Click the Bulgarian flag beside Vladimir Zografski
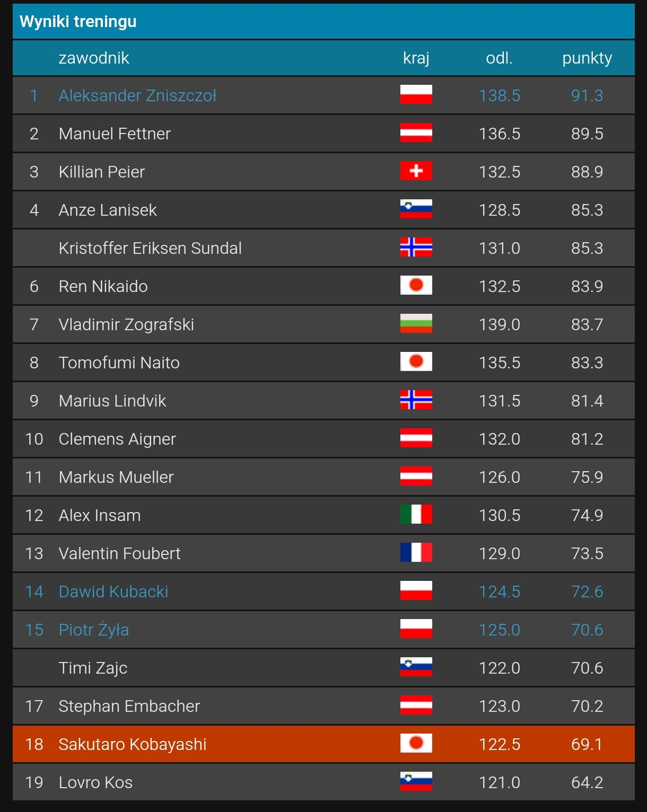This screenshot has height=812, width=647. point(416,324)
